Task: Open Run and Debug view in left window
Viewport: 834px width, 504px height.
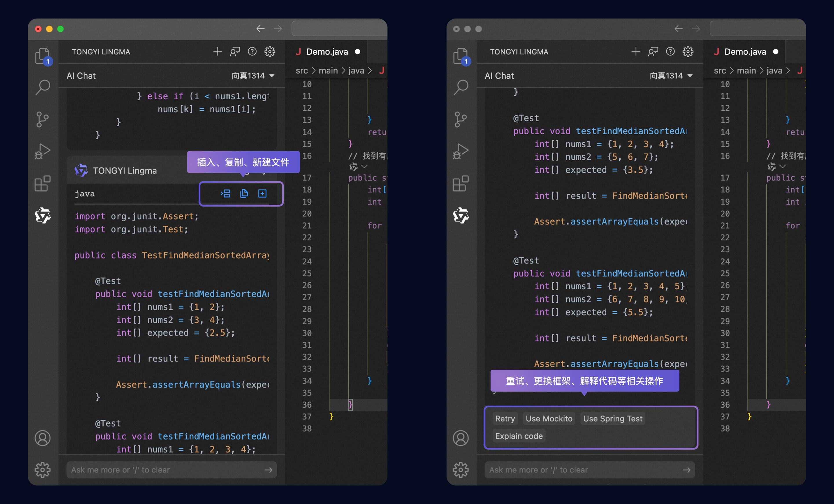Action: click(43, 151)
